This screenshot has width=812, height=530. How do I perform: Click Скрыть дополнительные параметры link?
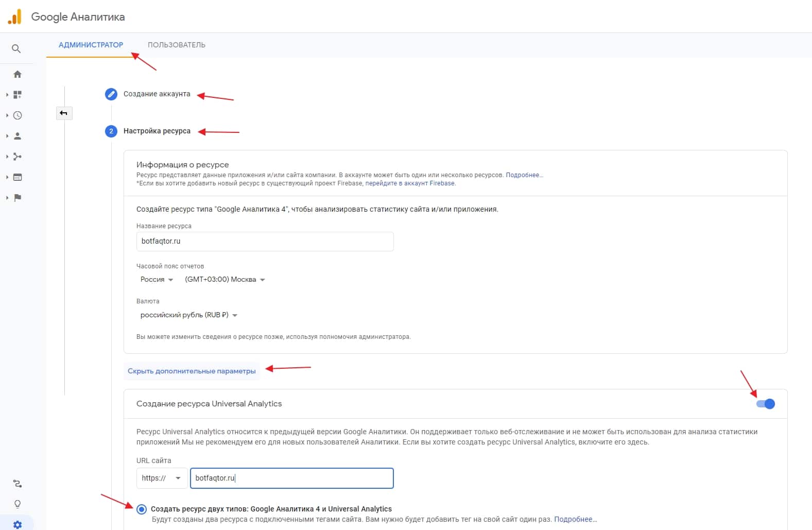point(192,371)
